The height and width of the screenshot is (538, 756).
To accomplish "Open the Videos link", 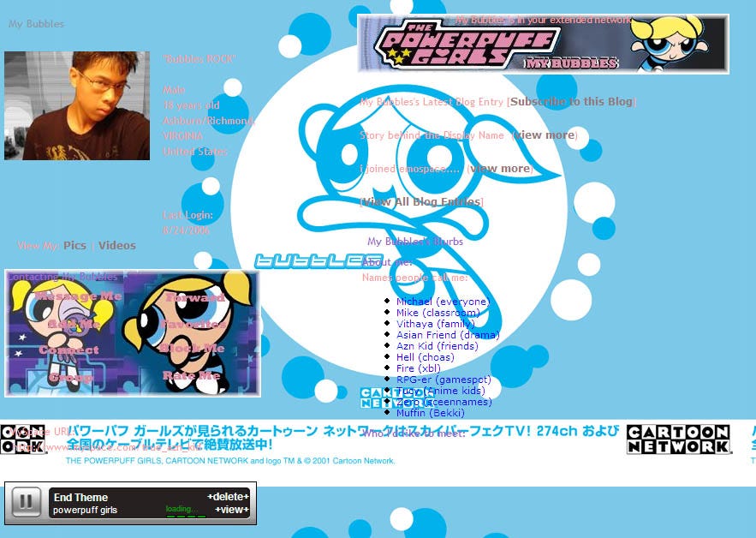I will 117,245.
